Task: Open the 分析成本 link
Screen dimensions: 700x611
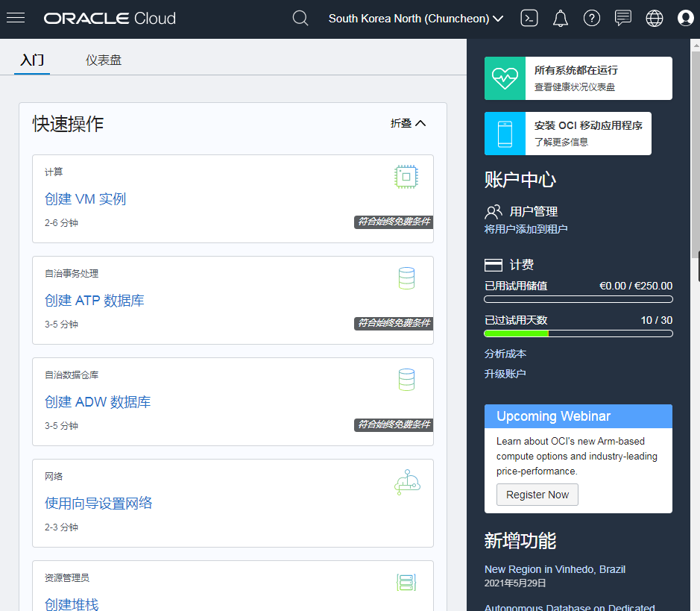Action: pyautogui.click(x=505, y=354)
